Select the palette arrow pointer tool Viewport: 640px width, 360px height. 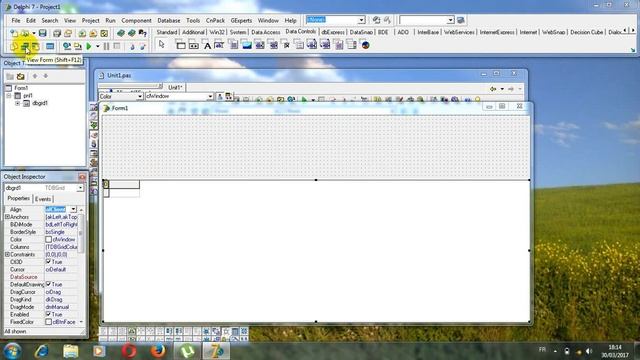pyautogui.click(x=162, y=44)
